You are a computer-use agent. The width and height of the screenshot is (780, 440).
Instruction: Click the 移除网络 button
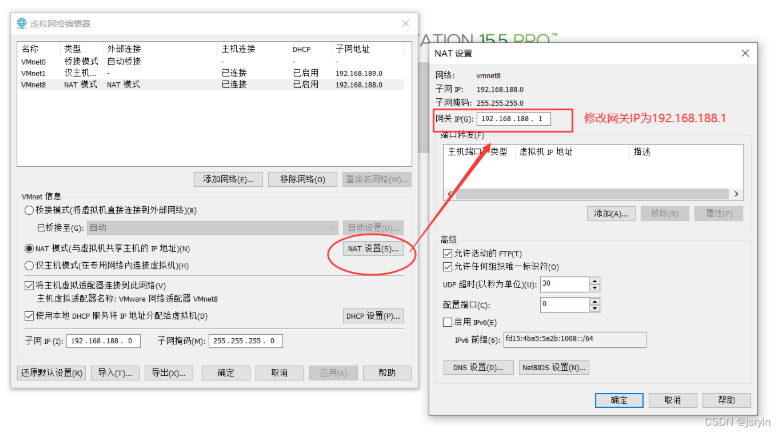pyautogui.click(x=302, y=179)
